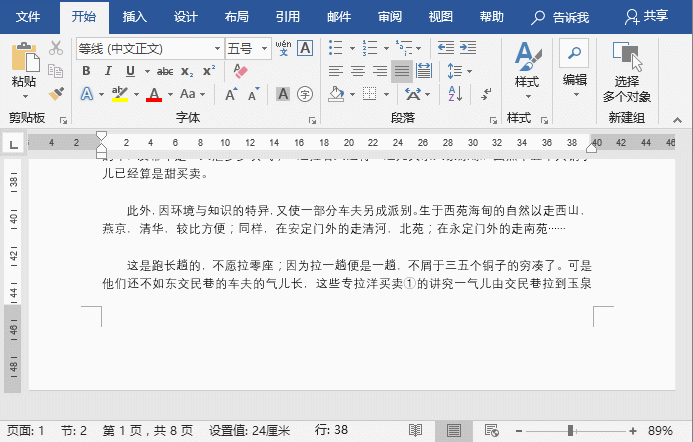693x442 pixels.
Task: Increase indent icon
Action: pos(468,48)
